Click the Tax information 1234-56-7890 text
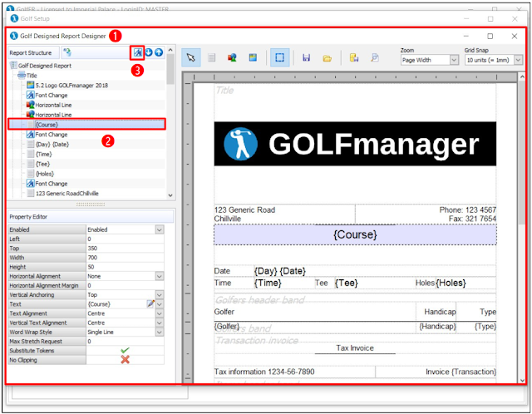The height and width of the screenshot is (414, 532). pyautogui.click(x=264, y=372)
